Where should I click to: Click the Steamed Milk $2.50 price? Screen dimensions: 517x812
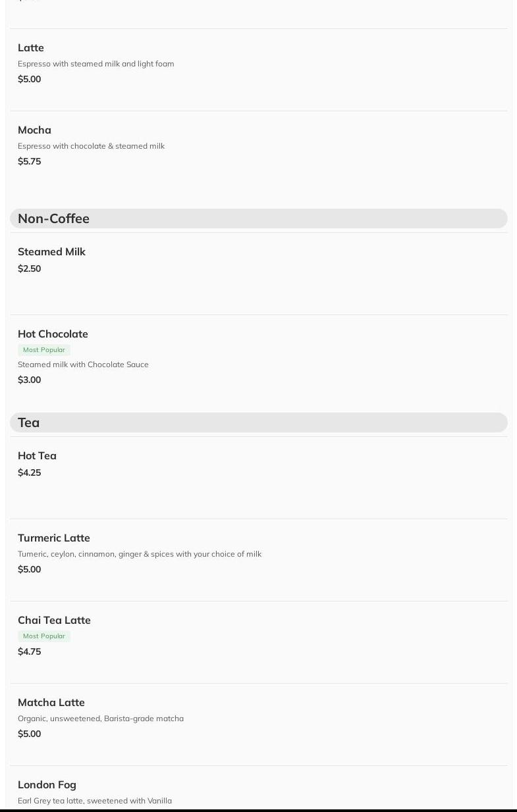(30, 268)
